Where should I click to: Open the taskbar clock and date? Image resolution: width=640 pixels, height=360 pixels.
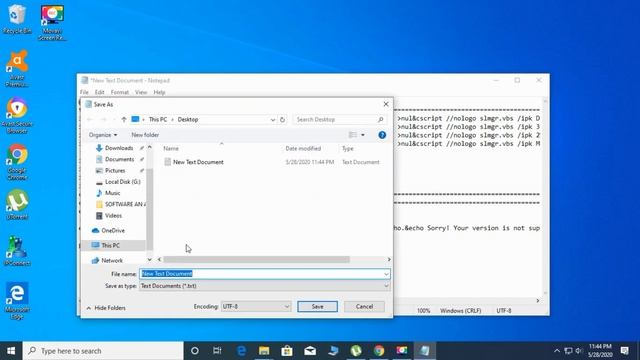[600, 351]
